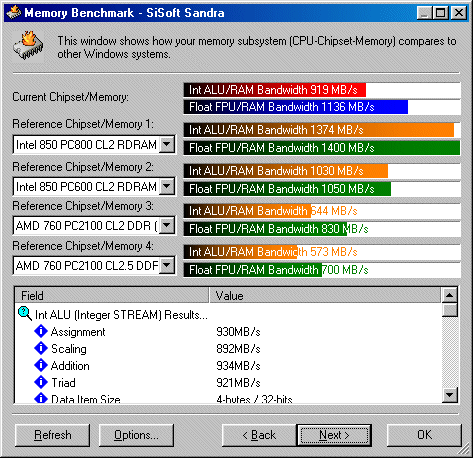This screenshot has width=473, height=458.
Task: Click the Float FPU 700 MB/s bar
Action: pyautogui.click(x=253, y=270)
